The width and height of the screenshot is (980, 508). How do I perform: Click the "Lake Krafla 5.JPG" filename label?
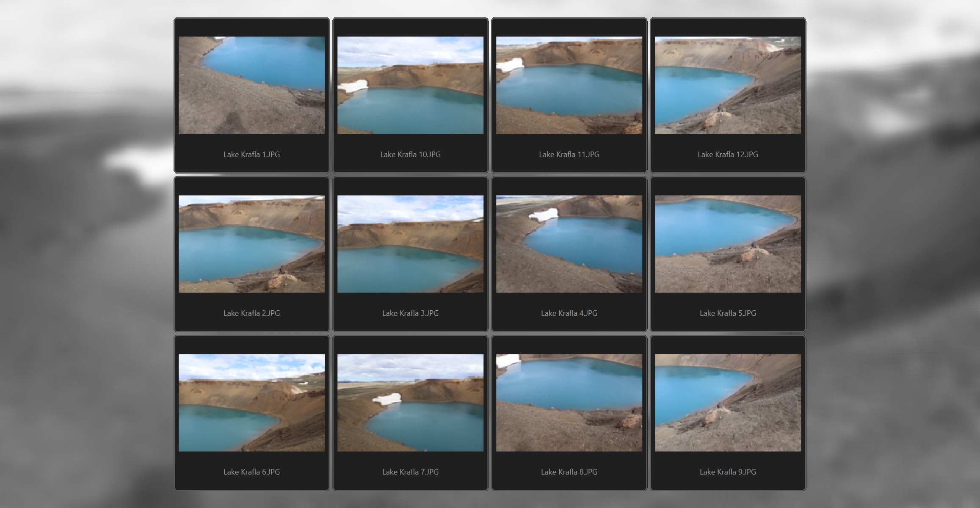tap(728, 313)
